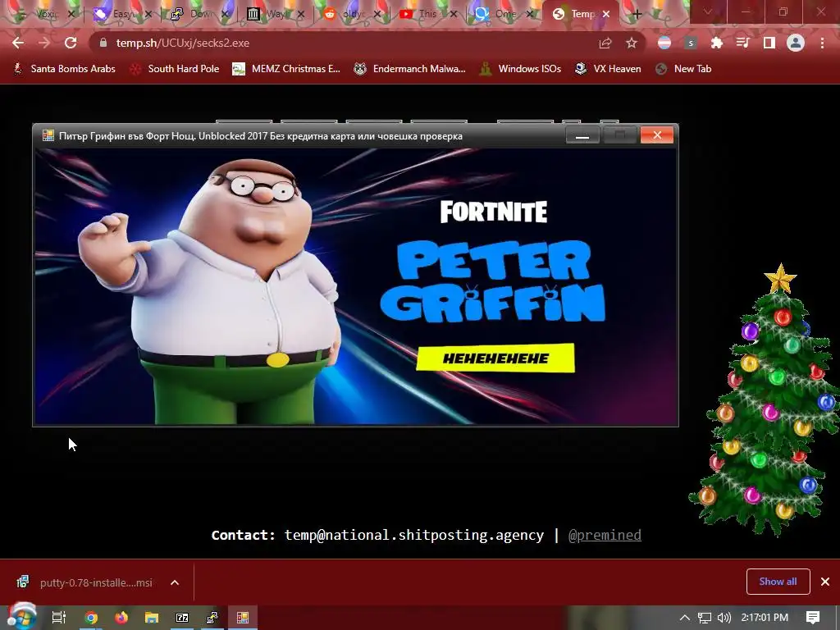
Task: Click the Christmas tree decoration widget
Action: click(x=766, y=399)
